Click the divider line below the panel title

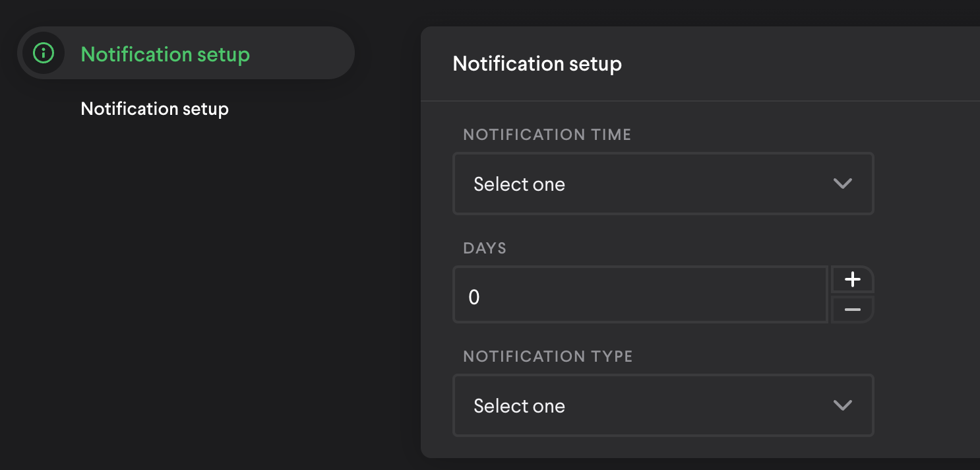click(x=699, y=101)
